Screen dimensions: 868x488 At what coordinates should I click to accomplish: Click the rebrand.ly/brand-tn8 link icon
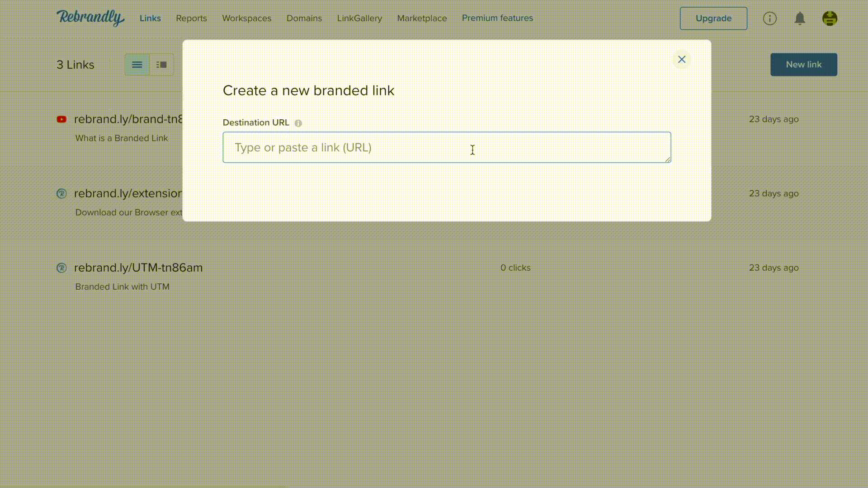tap(61, 119)
